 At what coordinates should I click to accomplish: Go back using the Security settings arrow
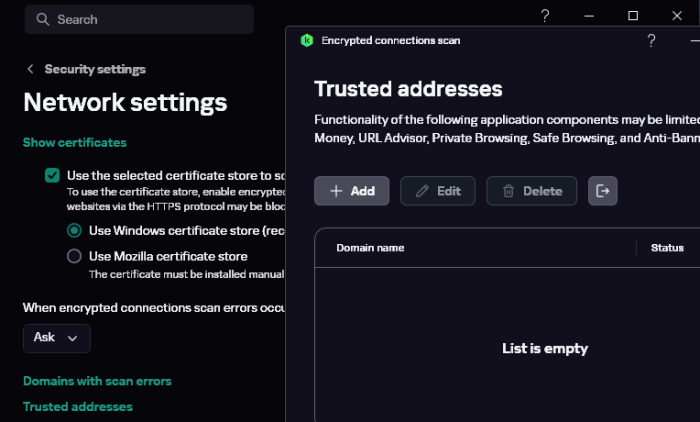pos(31,69)
